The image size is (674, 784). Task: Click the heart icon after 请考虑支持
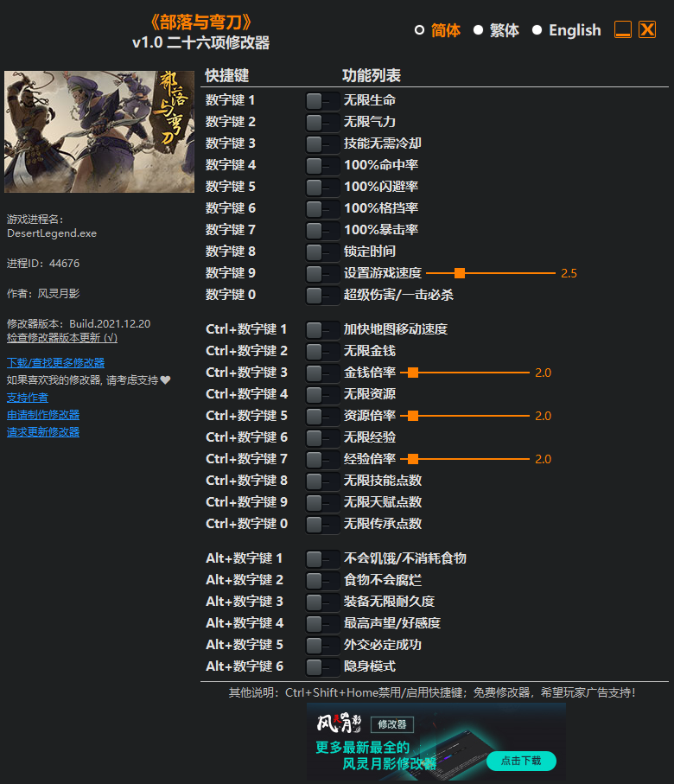pyautogui.click(x=166, y=380)
